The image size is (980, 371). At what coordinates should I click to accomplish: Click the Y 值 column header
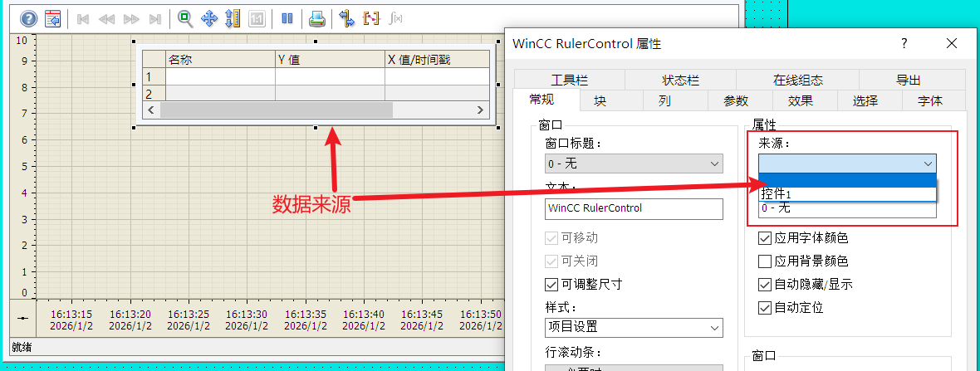tap(330, 59)
